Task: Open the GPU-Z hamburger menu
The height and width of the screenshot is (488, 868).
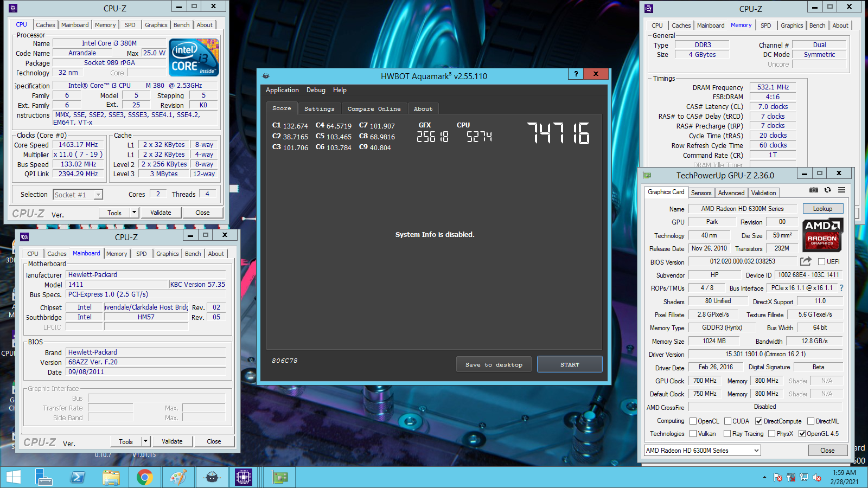Action: click(841, 190)
